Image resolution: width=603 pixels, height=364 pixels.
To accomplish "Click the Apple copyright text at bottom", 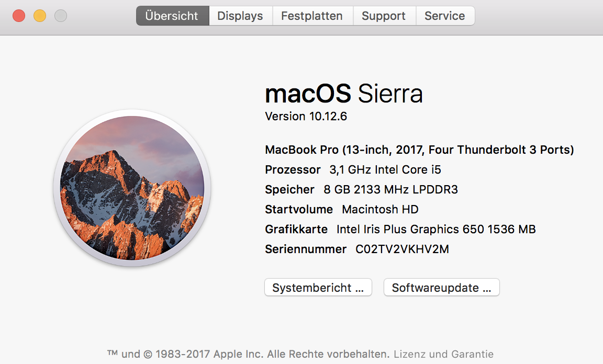I will tap(249, 354).
